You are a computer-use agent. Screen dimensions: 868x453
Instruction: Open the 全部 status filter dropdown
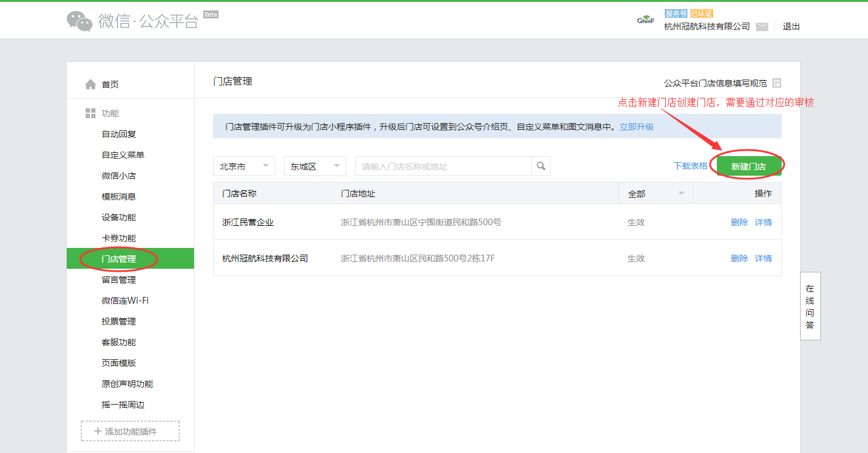point(656,193)
